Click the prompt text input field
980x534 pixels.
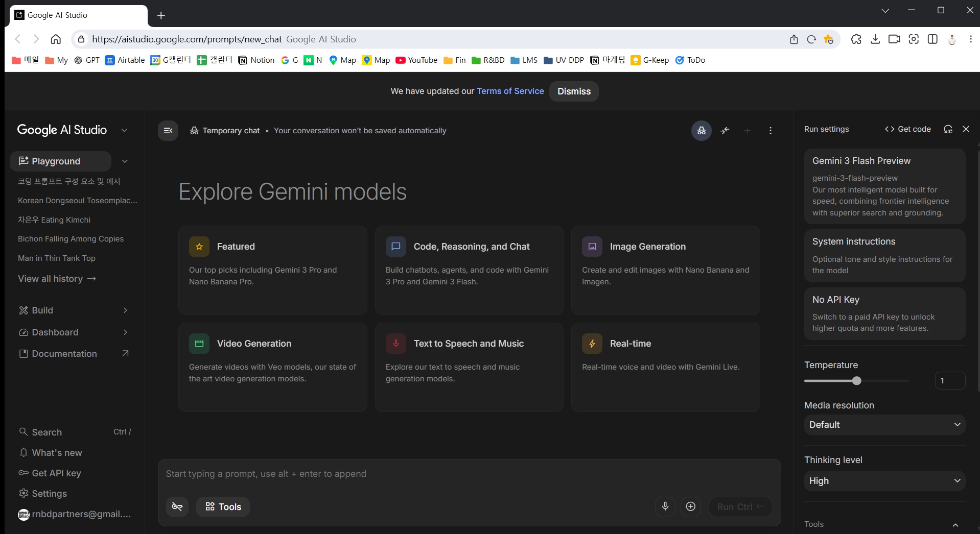[x=469, y=474]
